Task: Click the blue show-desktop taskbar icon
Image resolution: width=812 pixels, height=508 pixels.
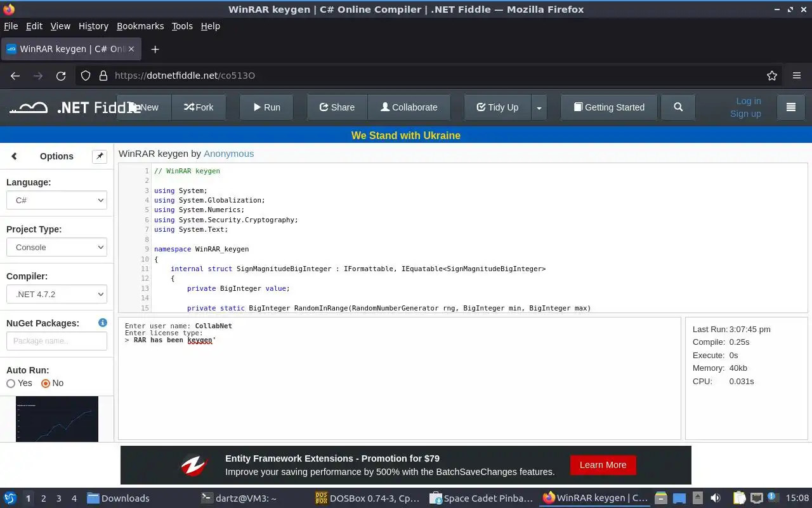Action: click(679, 498)
